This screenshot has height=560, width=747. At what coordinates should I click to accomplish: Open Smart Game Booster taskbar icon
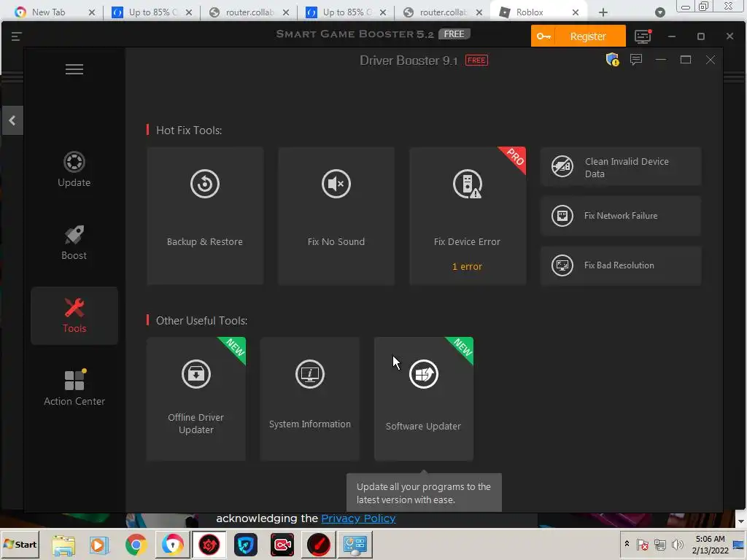pos(319,545)
